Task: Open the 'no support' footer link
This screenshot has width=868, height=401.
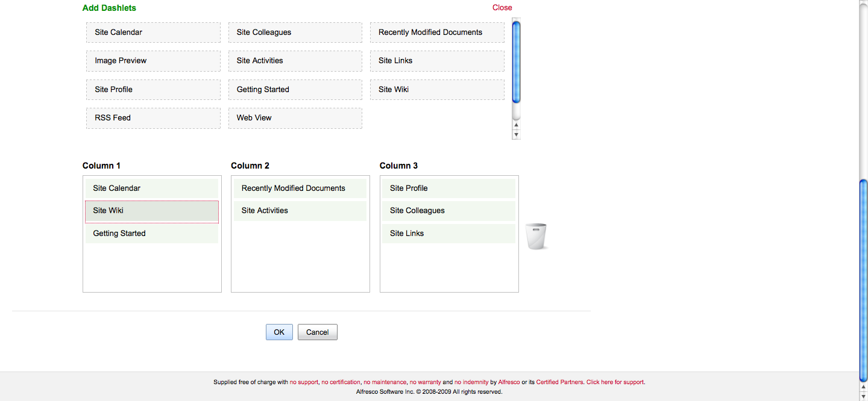Action: (x=304, y=382)
